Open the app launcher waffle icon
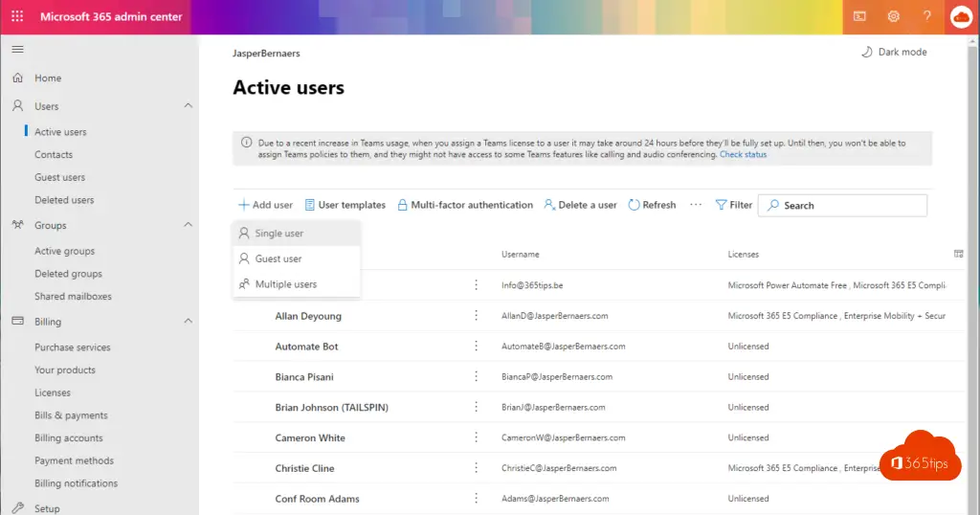This screenshot has width=980, height=515. point(17,16)
